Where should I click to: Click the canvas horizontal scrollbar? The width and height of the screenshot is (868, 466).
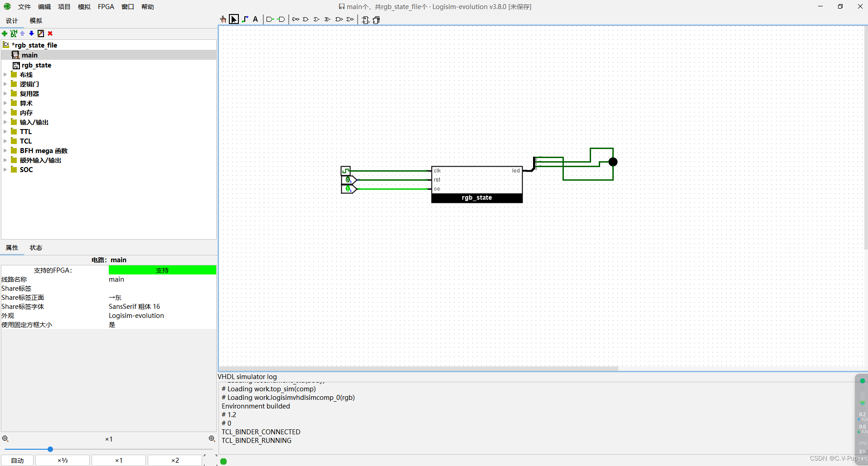click(x=418, y=369)
